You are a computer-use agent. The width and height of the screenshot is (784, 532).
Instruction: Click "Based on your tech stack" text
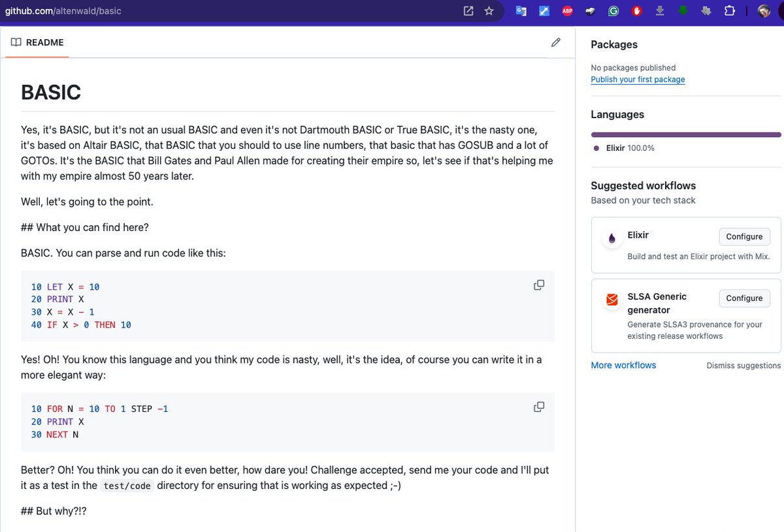click(x=643, y=200)
